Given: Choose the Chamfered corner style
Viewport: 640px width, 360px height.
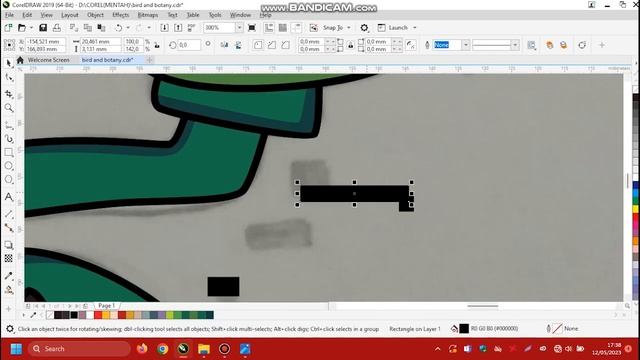Looking at the screenshot, I should [286, 45].
